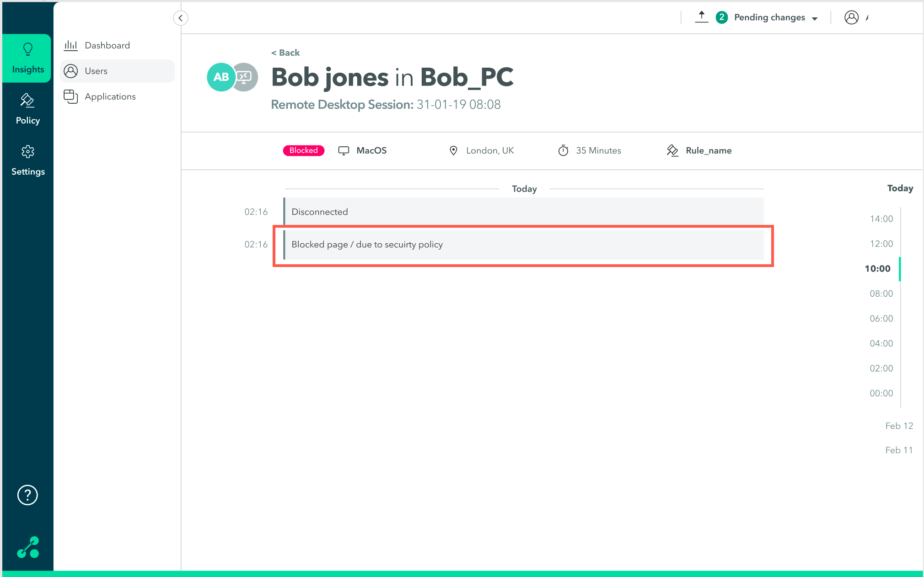Open the user account profile icon
The image size is (924, 577).
[851, 17]
